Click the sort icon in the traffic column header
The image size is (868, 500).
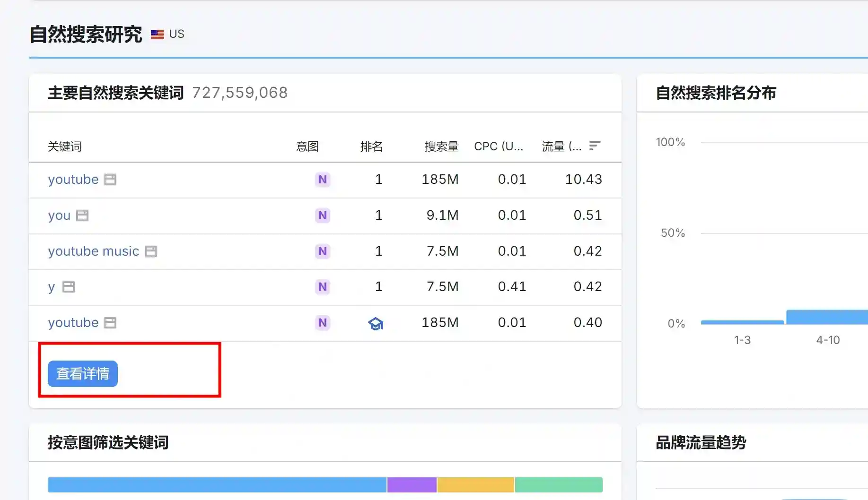tap(595, 146)
